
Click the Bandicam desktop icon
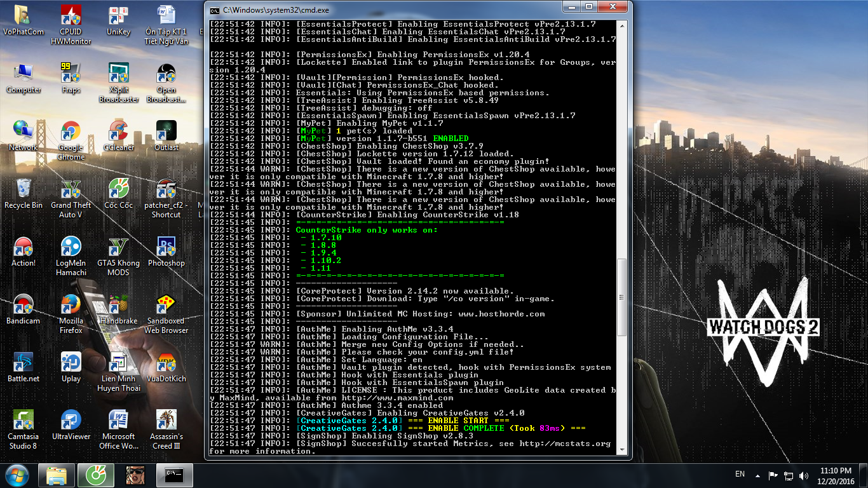pos(24,306)
